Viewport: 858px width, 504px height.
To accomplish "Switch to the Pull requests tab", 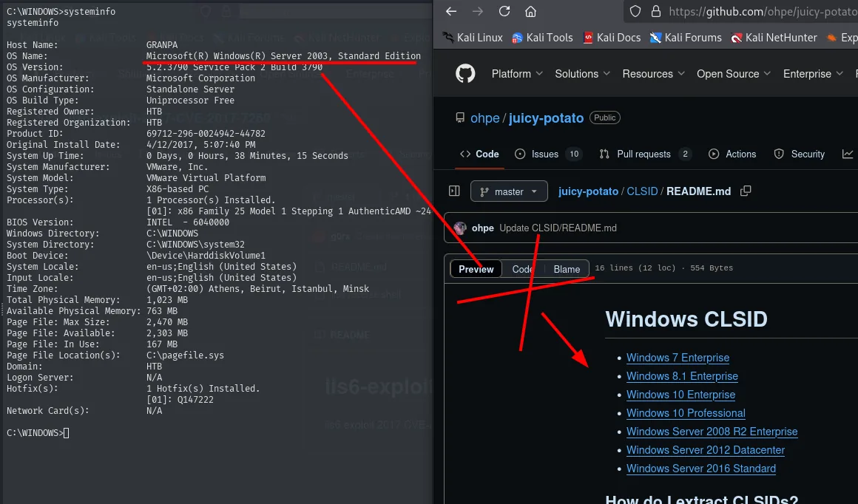I will (x=645, y=154).
